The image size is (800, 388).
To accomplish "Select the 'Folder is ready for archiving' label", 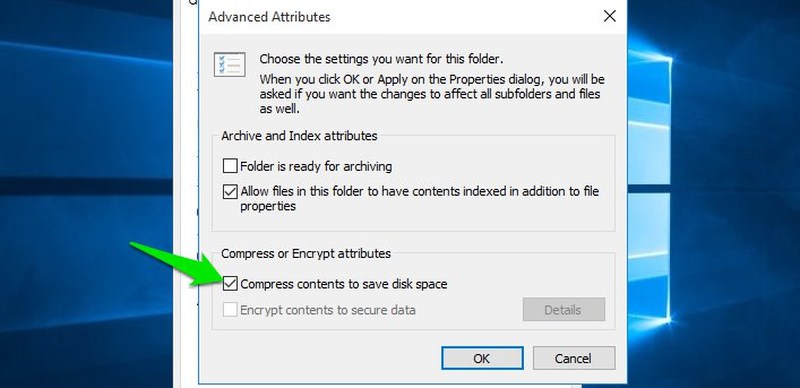I will 316,166.
